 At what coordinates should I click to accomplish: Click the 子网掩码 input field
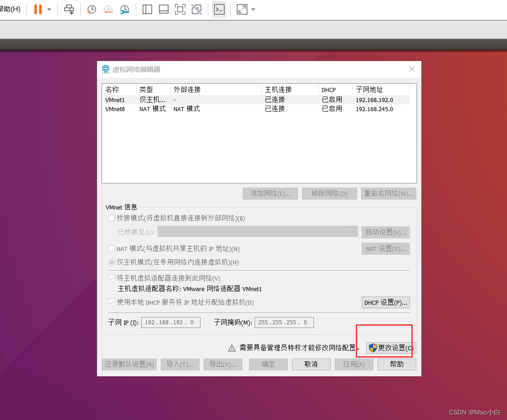[284, 323]
